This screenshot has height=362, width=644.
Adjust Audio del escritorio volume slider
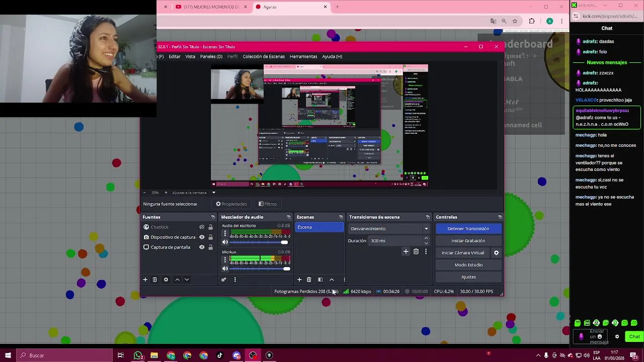259,242
